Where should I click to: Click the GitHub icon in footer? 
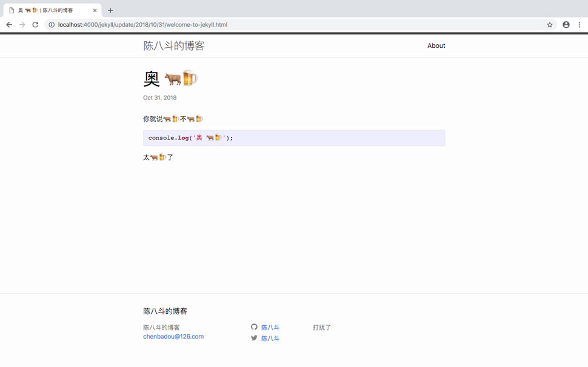pos(254,327)
